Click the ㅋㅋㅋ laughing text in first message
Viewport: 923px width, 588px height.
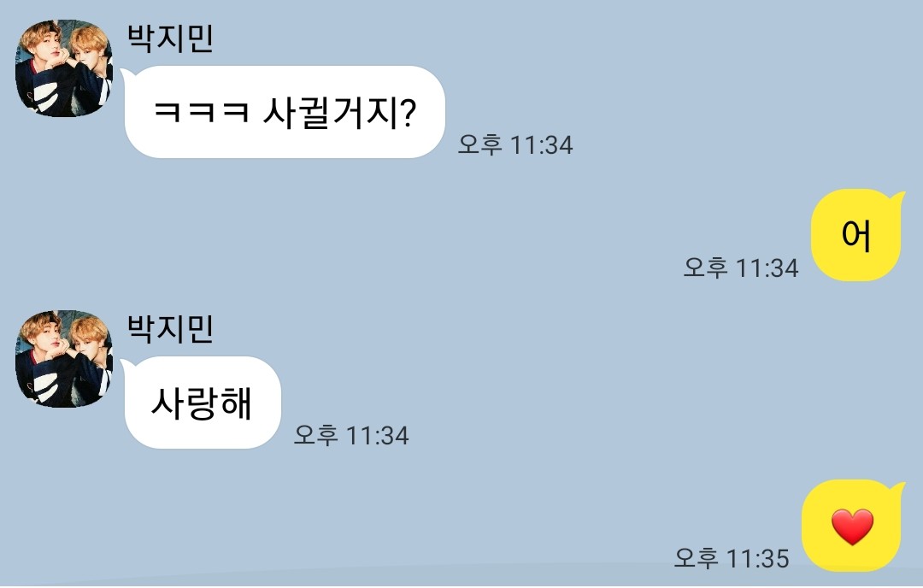(x=202, y=112)
